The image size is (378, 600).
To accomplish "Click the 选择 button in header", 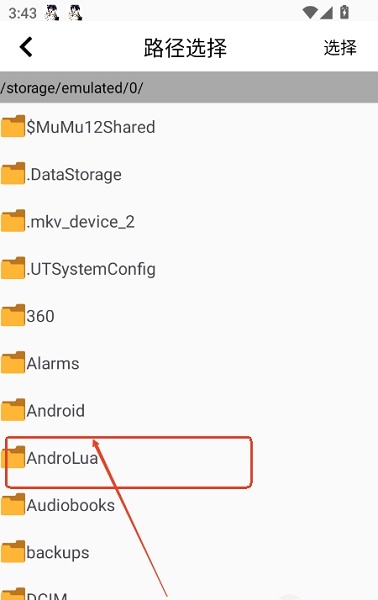I will (340, 48).
